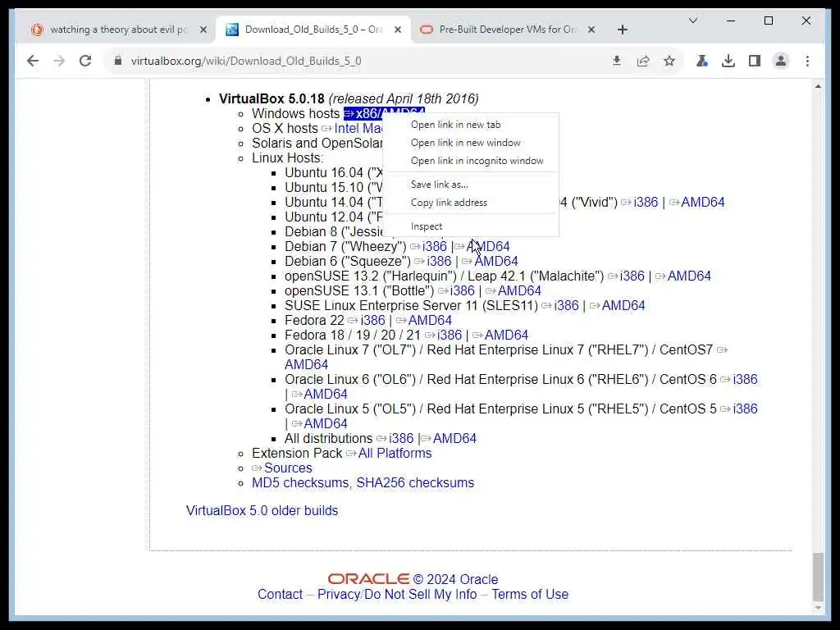Open openSUSE 13.2 Harlequin AMD64 link
Viewport: 840px width, 630px height.
pyautogui.click(x=689, y=276)
